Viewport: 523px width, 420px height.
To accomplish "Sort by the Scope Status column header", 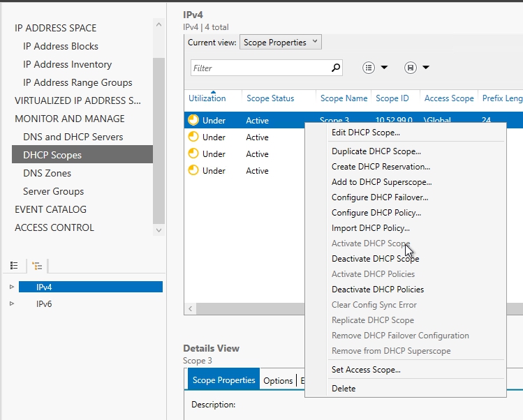I will point(270,98).
